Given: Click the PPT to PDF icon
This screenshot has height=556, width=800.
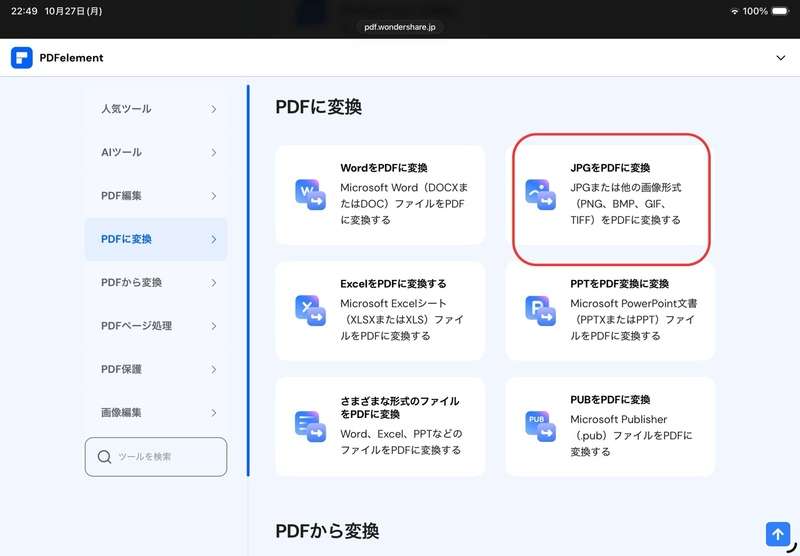Looking at the screenshot, I should click(x=540, y=311).
